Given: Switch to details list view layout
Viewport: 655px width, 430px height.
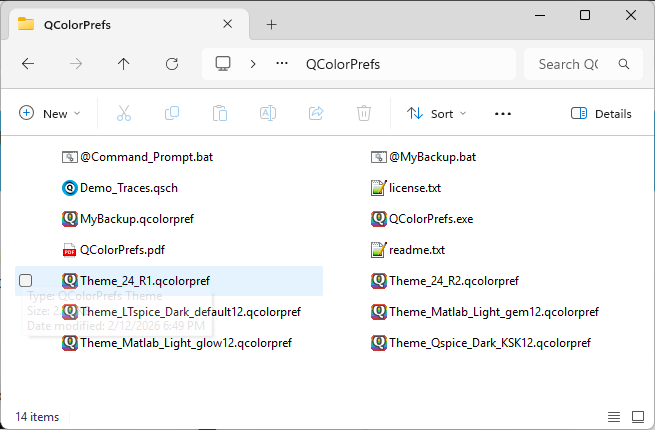Looking at the screenshot, I should coord(613,416).
